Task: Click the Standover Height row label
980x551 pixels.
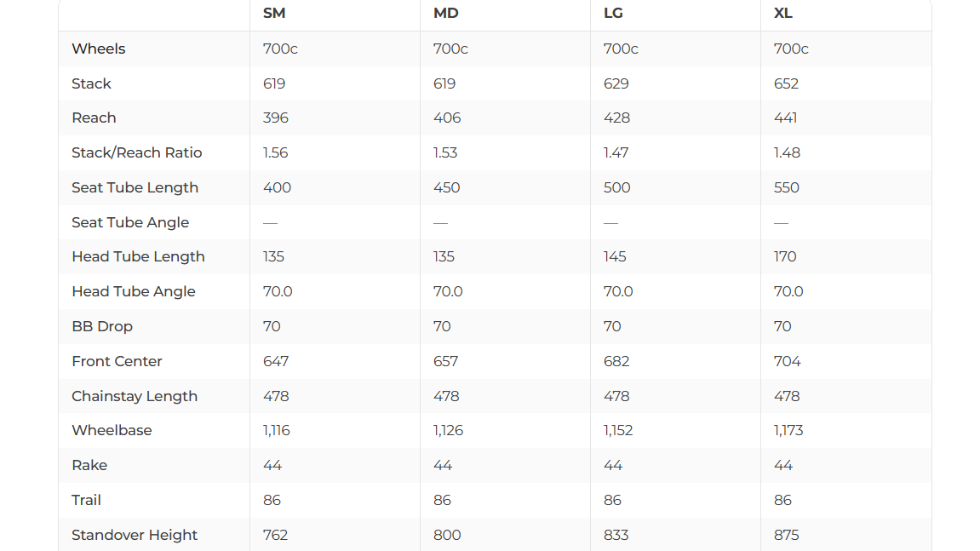Action: pos(135,535)
